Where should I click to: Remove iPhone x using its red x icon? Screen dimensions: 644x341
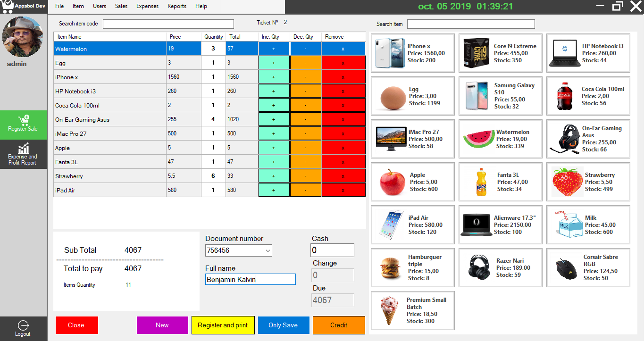[343, 77]
